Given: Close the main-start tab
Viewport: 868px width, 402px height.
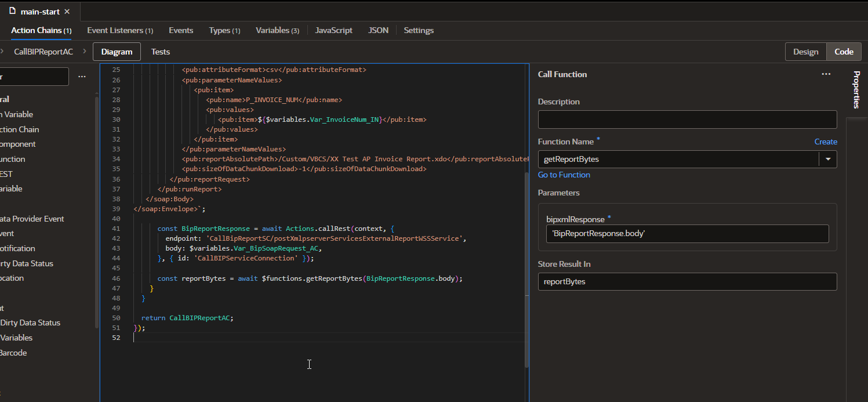Looking at the screenshot, I should point(67,12).
